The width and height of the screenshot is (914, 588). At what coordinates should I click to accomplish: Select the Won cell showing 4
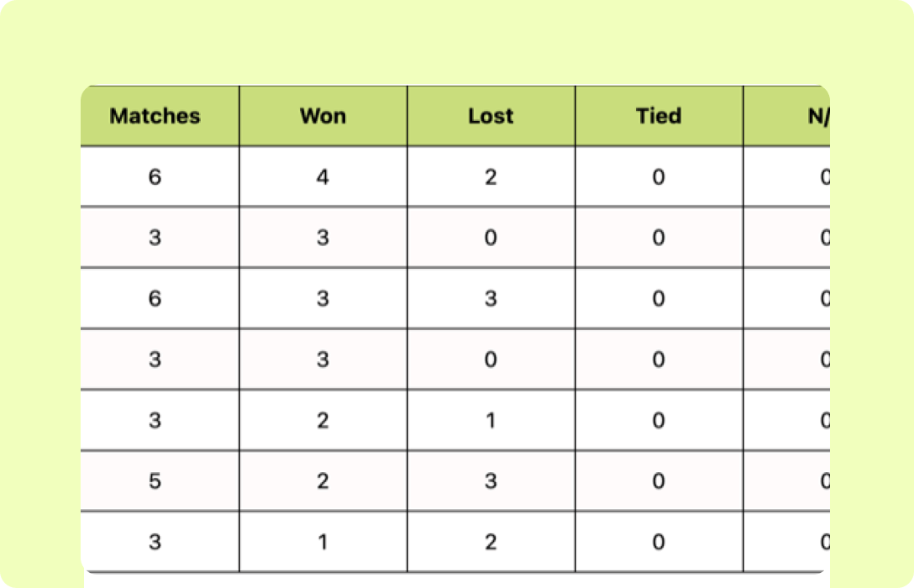(323, 177)
